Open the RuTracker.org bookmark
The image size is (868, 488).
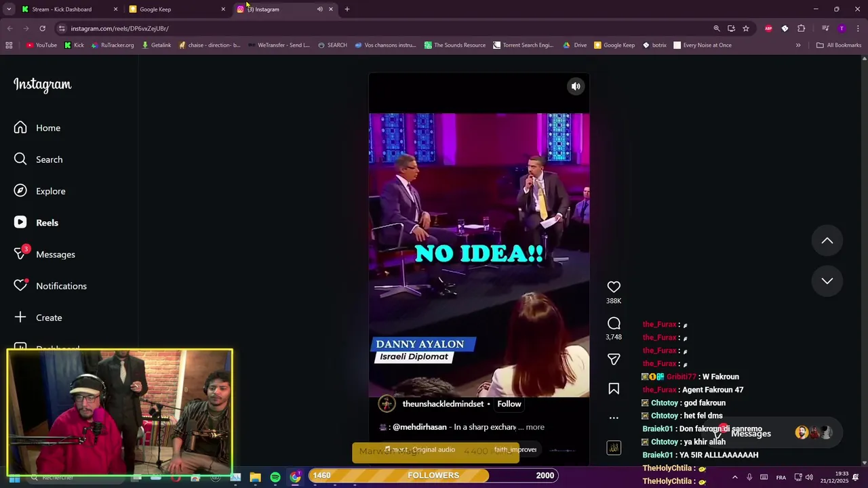click(113, 45)
